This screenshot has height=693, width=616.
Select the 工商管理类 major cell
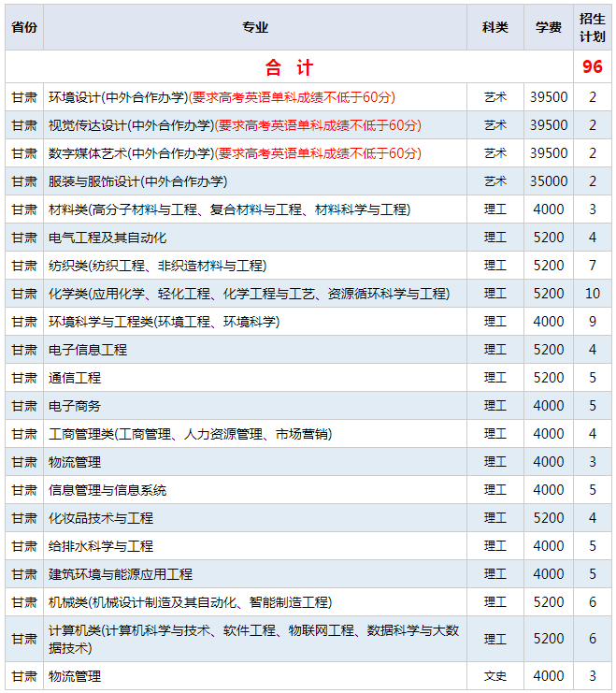(255, 434)
